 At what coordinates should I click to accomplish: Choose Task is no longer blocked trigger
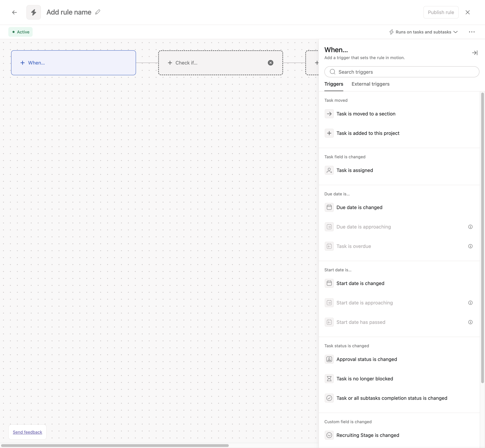point(399,379)
